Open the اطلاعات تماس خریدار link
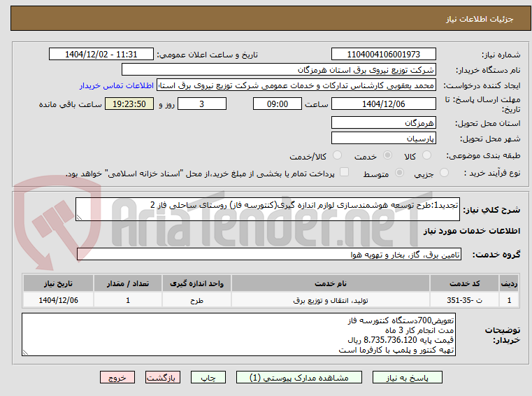The height and width of the screenshot is (396, 532). [117, 85]
